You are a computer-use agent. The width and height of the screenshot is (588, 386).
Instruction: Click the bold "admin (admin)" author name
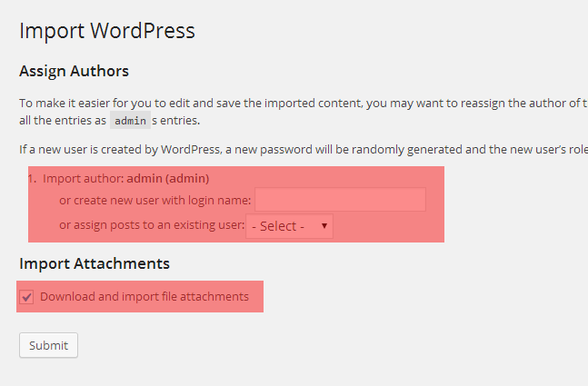pos(167,178)
